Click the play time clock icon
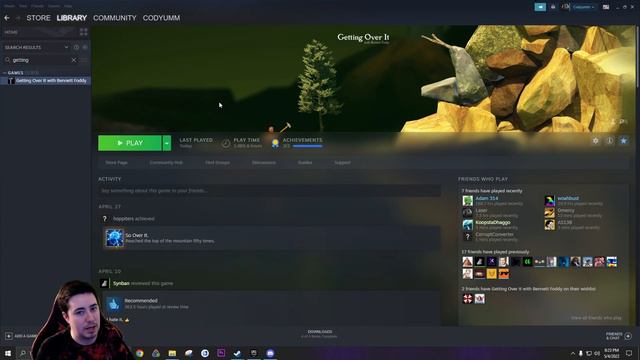 (226, 143)
